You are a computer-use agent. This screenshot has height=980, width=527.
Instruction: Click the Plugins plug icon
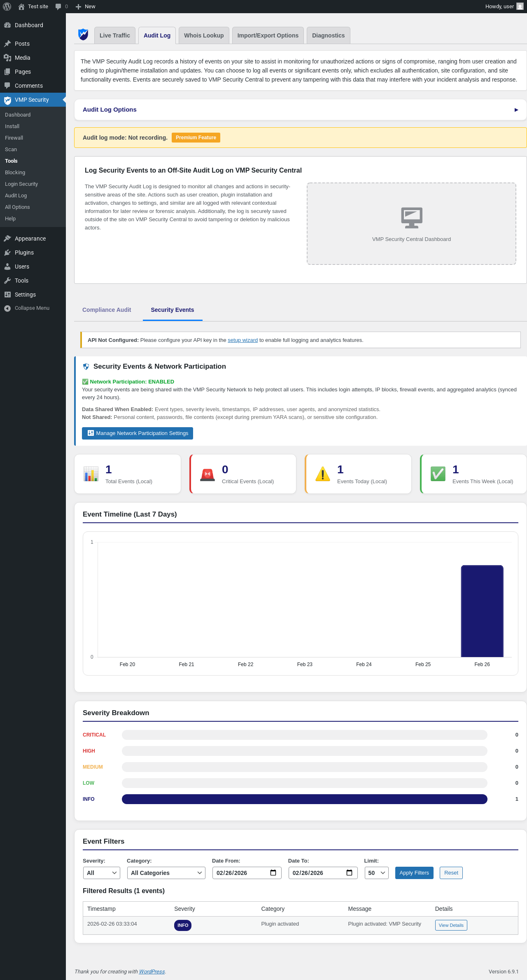pyautogui.click(x=7, y=253)
